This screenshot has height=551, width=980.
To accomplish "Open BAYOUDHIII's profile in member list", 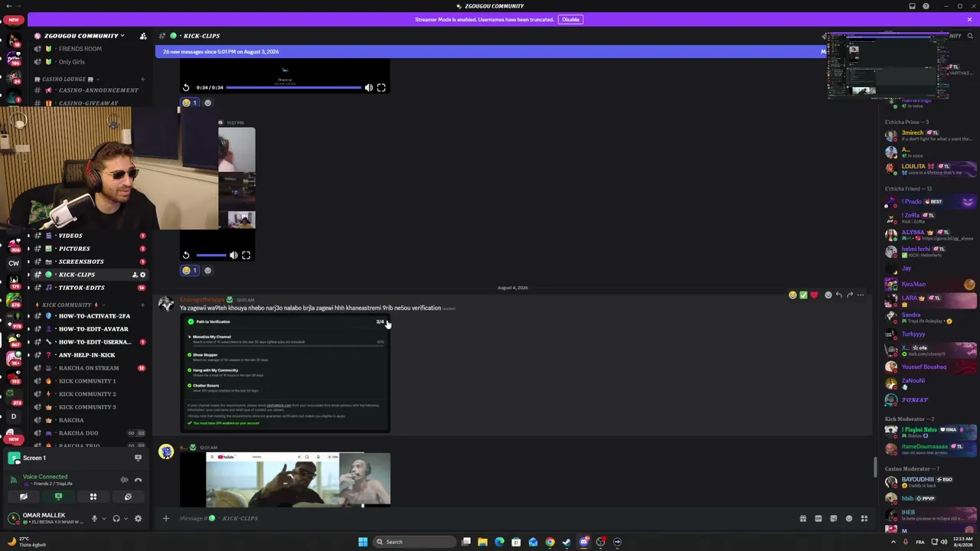I will pyautogui.click(x=929, y=481).
